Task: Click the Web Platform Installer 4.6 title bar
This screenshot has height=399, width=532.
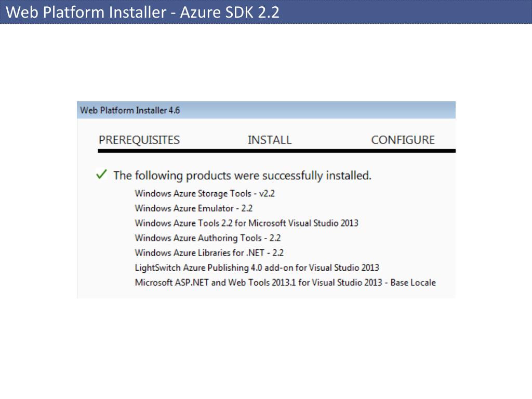Action: pos(266,110)
